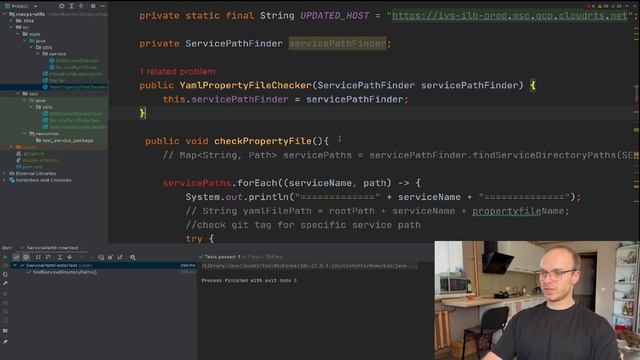Collapse the main folder
This screenshot has width=640, height=360.
coord(18,34)
